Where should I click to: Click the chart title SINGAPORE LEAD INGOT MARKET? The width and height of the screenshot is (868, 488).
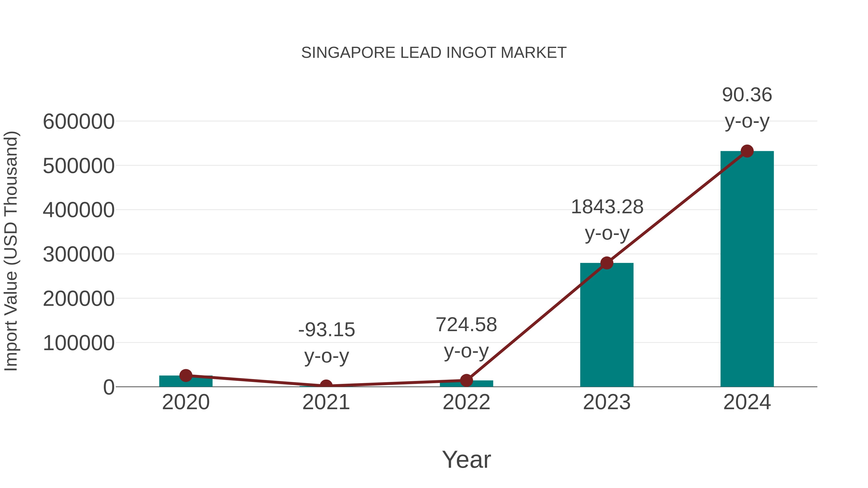(x=434, y=53)
